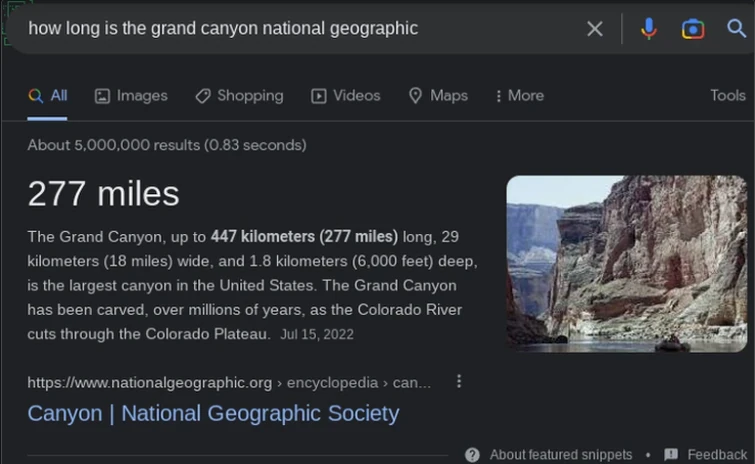
Task: Switch to the Images tab
Action: (131, 95)
